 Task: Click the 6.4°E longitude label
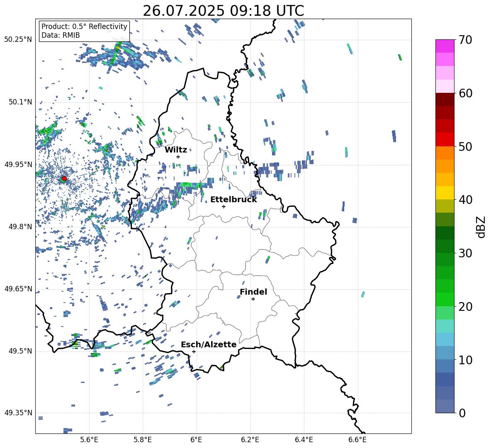click(x=304, y=440)
